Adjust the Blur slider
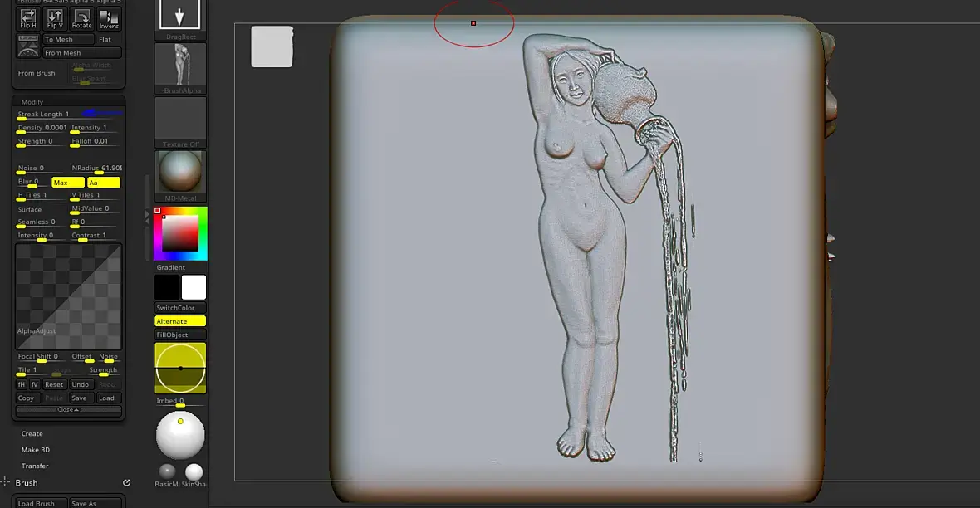The image size is (980, 508). pos(32,182)
